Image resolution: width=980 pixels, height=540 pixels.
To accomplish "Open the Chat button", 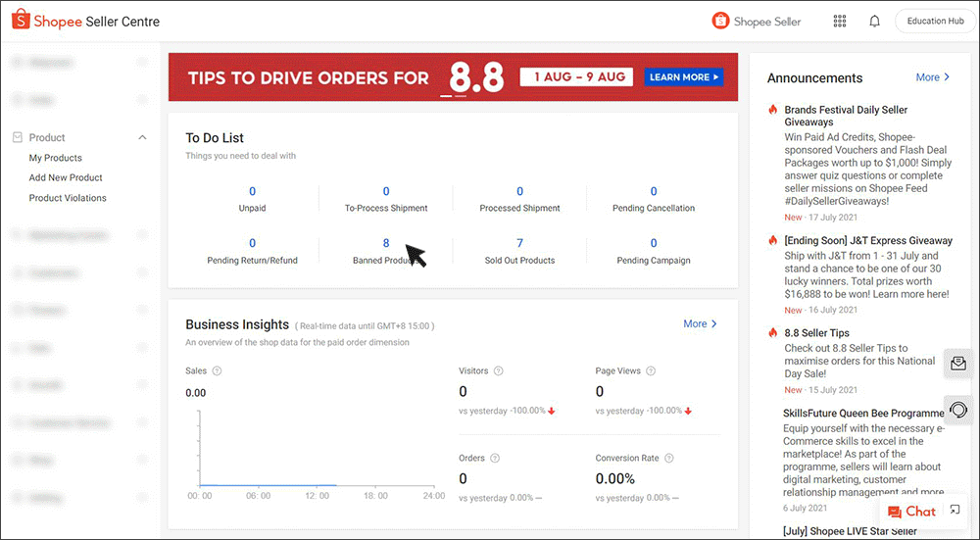I will click(x=911, y=511).
